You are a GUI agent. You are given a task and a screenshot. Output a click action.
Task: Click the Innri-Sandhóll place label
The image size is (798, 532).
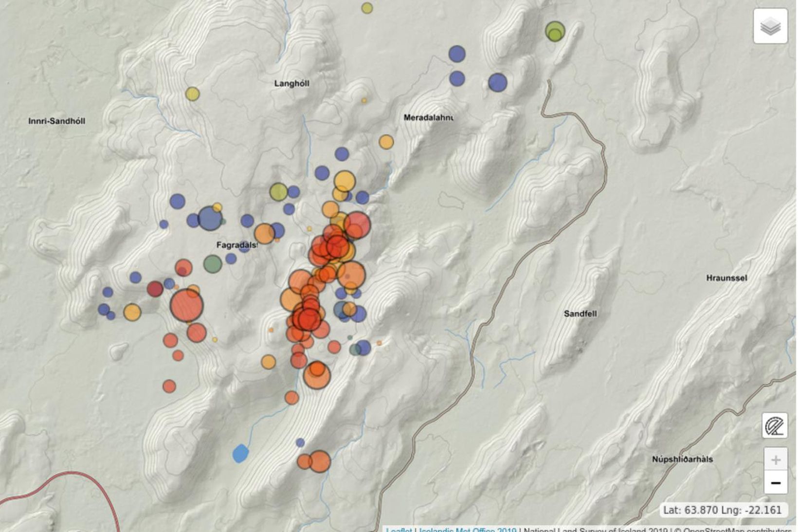pos(57,121)
